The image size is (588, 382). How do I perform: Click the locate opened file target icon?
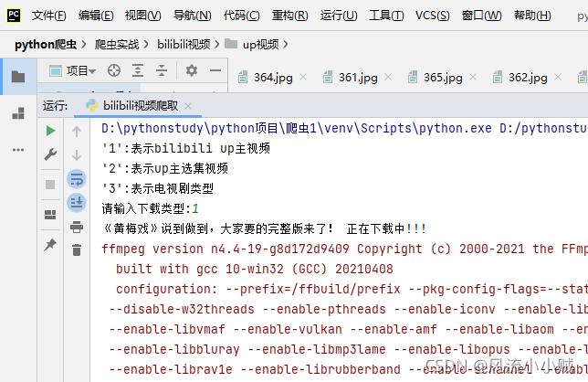(114, 70)
